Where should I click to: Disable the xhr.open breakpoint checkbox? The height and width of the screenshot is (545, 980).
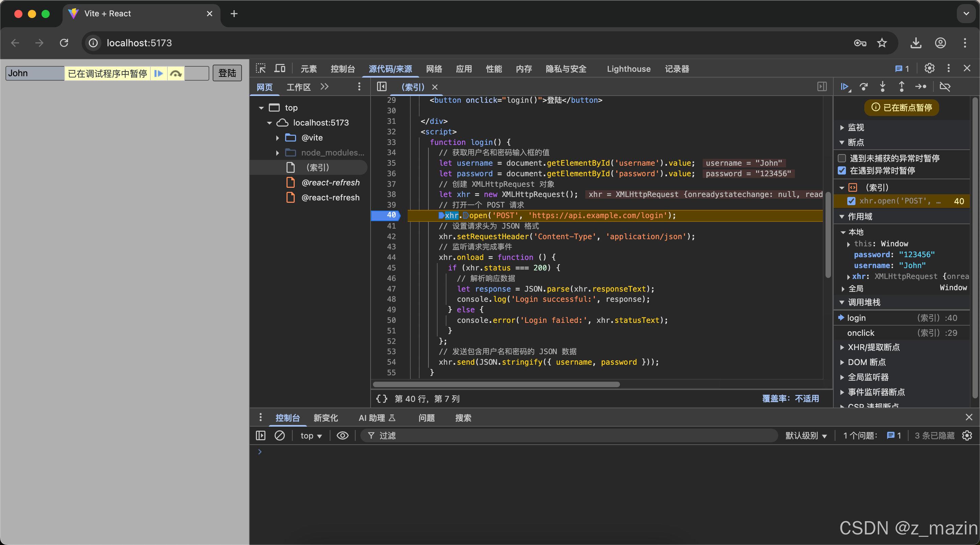point(851,201)
